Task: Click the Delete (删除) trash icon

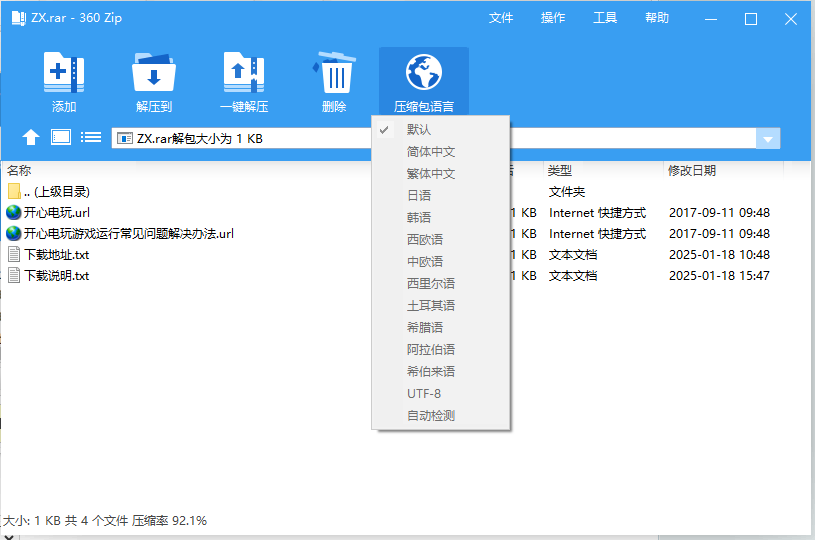Action: tap(334, 73)
